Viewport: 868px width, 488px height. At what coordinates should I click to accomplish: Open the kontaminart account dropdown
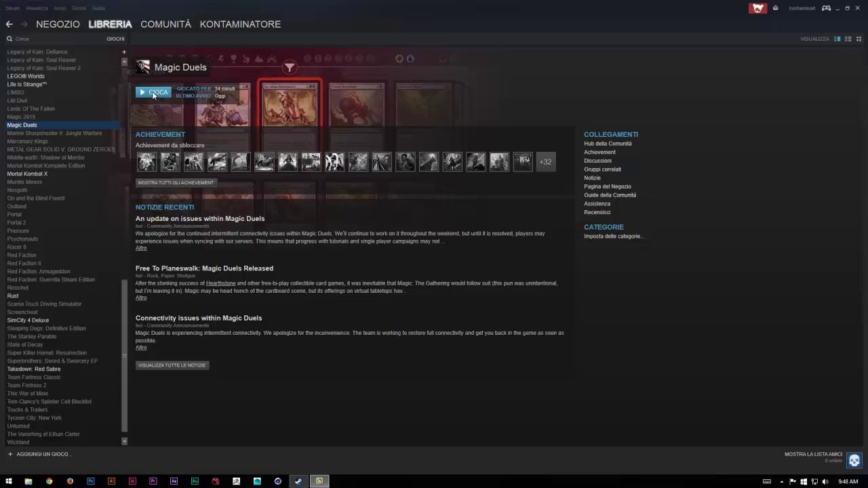coord(802,8)
